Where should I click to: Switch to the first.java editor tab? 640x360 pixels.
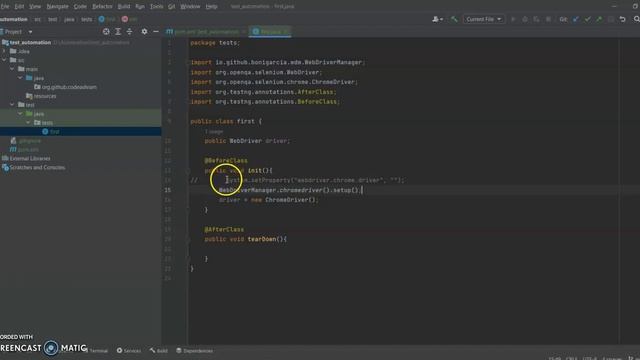point(270,31)
